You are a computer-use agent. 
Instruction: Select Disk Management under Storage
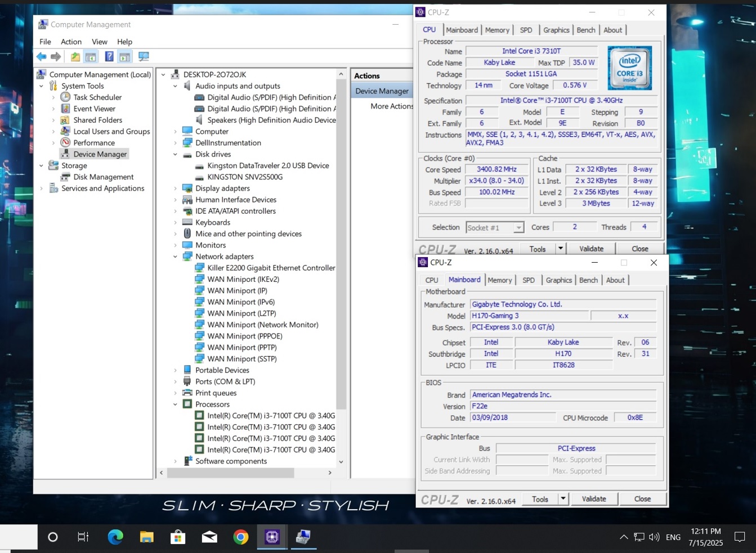click(103, 177)
